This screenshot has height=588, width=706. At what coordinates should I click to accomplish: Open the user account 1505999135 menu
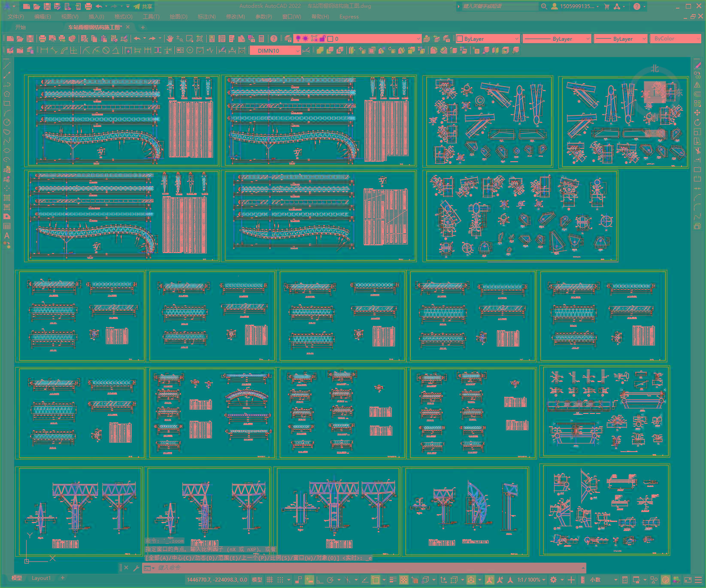pyautogui.click(x=575, y=6)
